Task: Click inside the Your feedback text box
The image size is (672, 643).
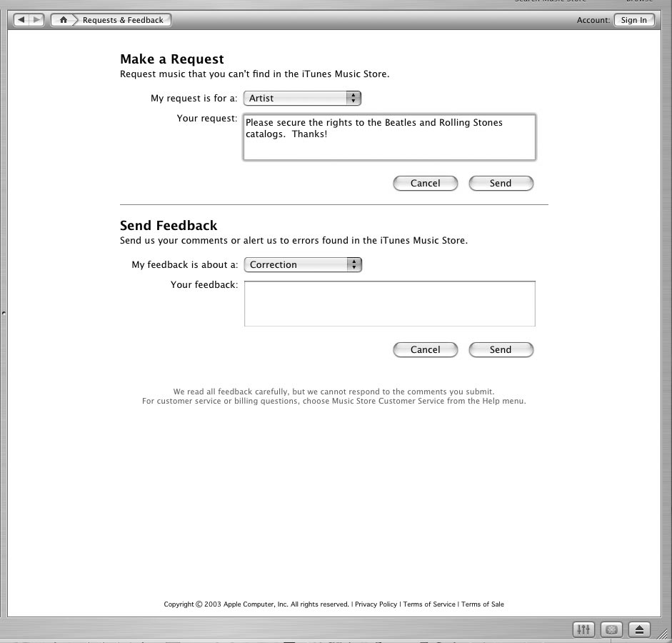Action: (390, 304)
